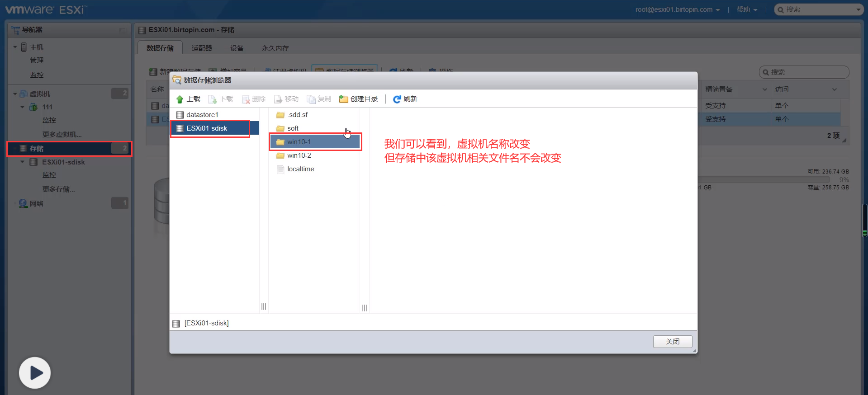Click the [ESXi01-sdisk] path icon at bottom
Viewport: 868px width, 395px height.
tap(176, 324)
